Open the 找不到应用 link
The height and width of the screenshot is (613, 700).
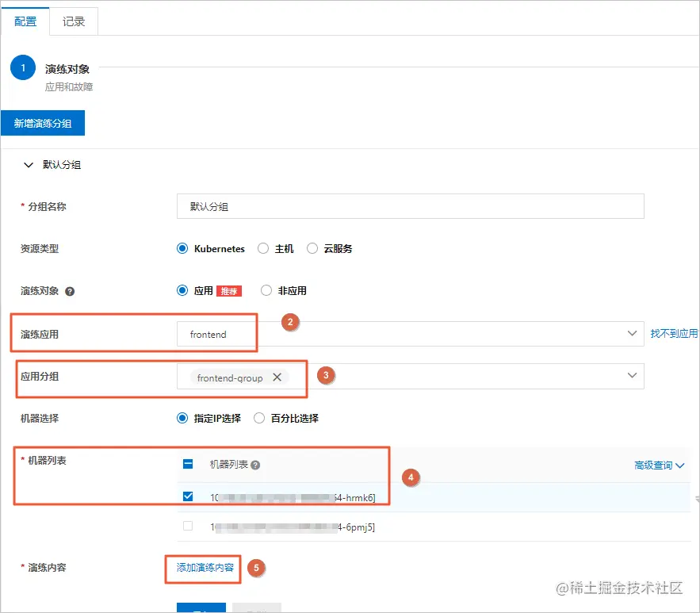(674, 334)
